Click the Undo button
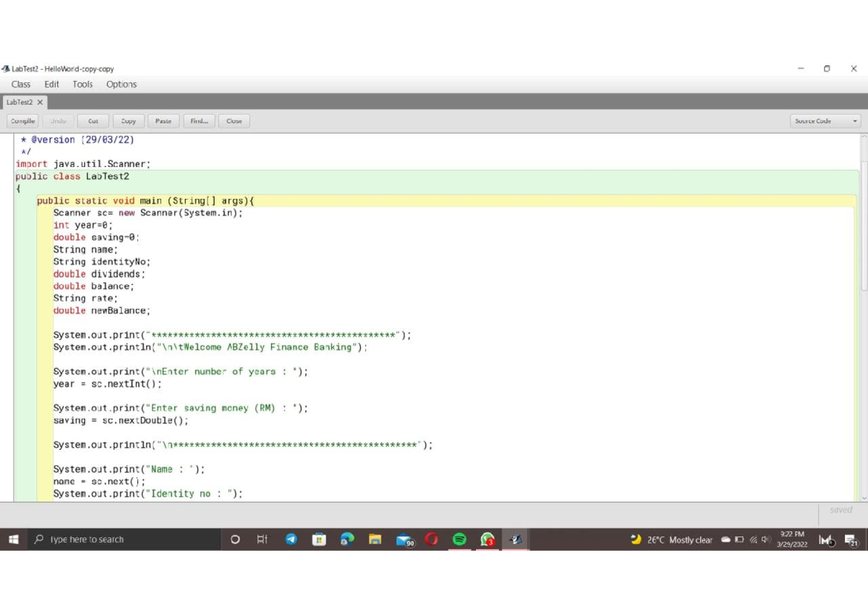 pyautogui.click(x=59, y=121)
